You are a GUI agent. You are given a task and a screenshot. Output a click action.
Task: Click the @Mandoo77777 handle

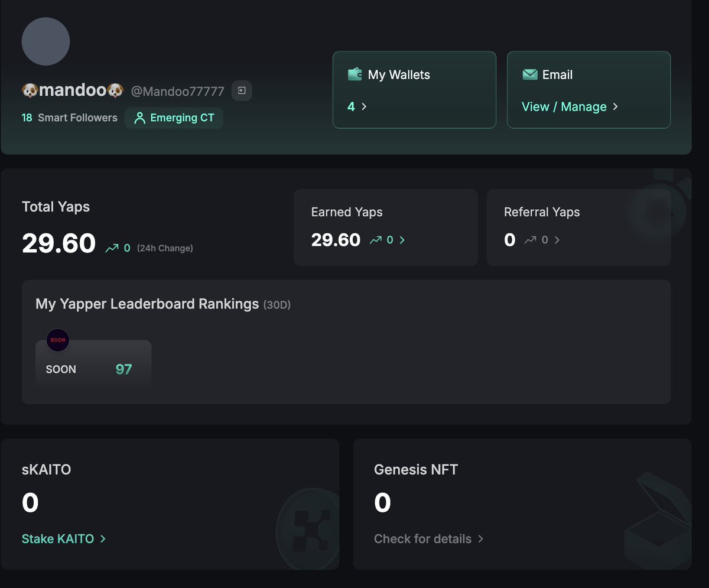pyautogui.click(x=177, y=91)
